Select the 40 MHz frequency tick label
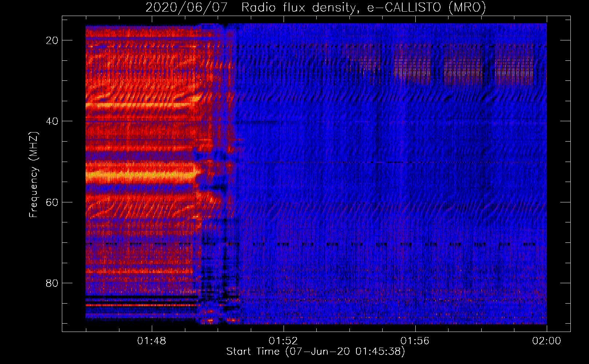This screenshot has height=364, width=589. 52,121
